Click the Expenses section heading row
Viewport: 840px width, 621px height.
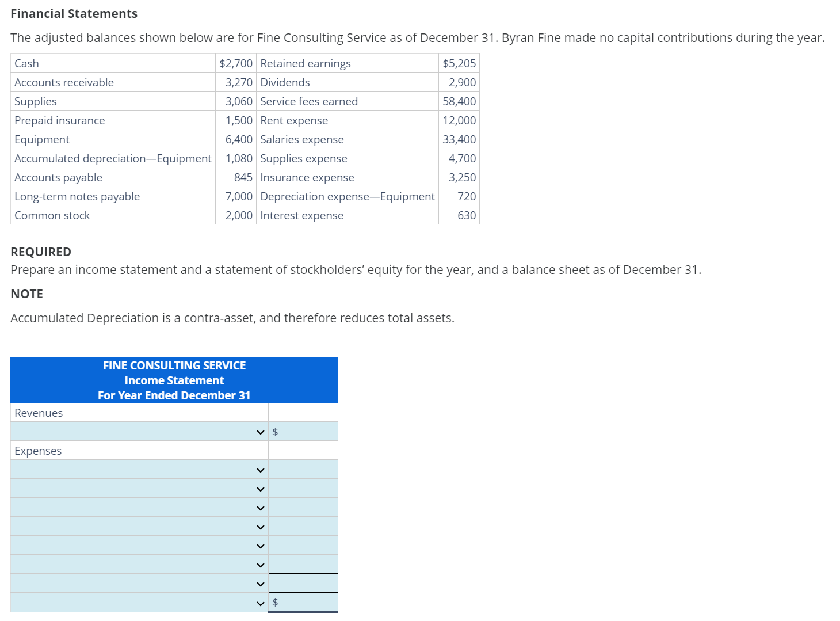[x=38, y=451]
